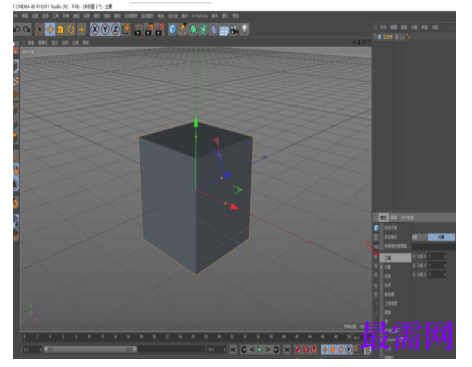Step to the next frame

[268, 350]
